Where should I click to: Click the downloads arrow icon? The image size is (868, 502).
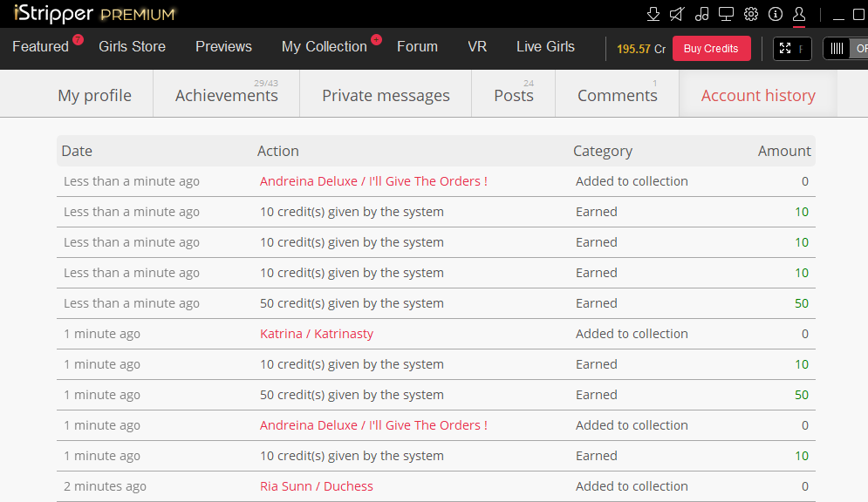(x=653, y=14)
